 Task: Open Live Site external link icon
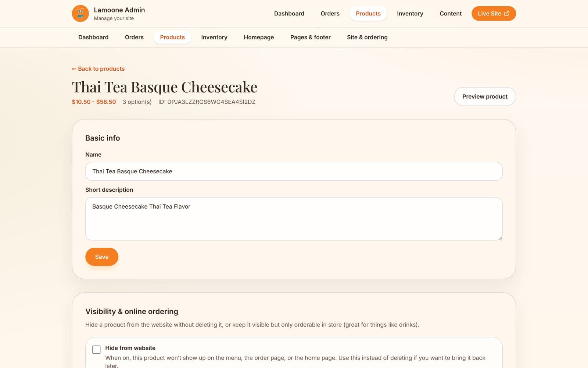click(506, 14)
